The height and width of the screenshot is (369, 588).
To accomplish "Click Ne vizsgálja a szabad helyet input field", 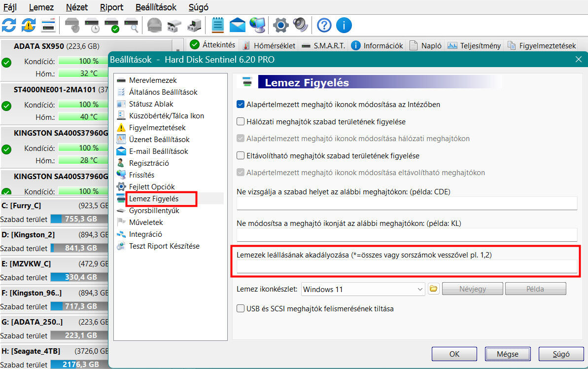I will (x=407, y=203).
